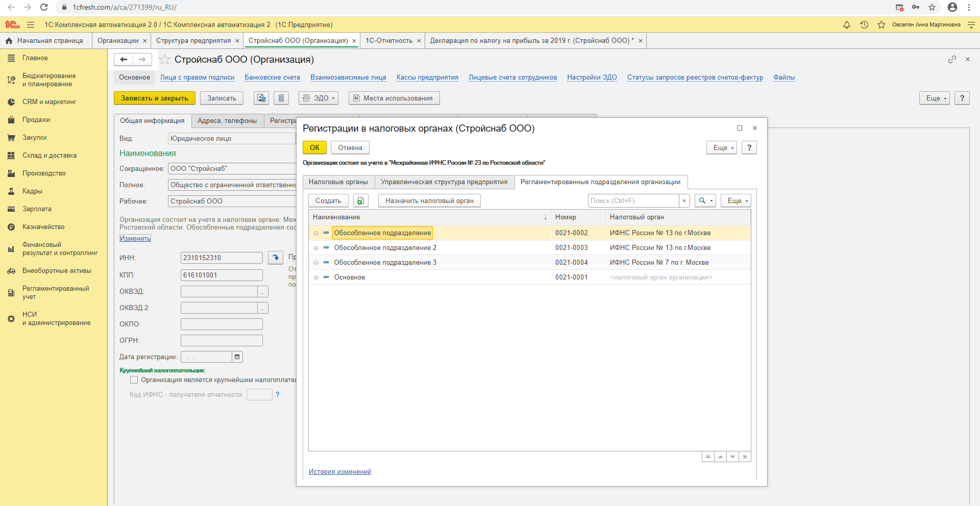
Task: Confirm with the OK button
Action: point(314,147)
